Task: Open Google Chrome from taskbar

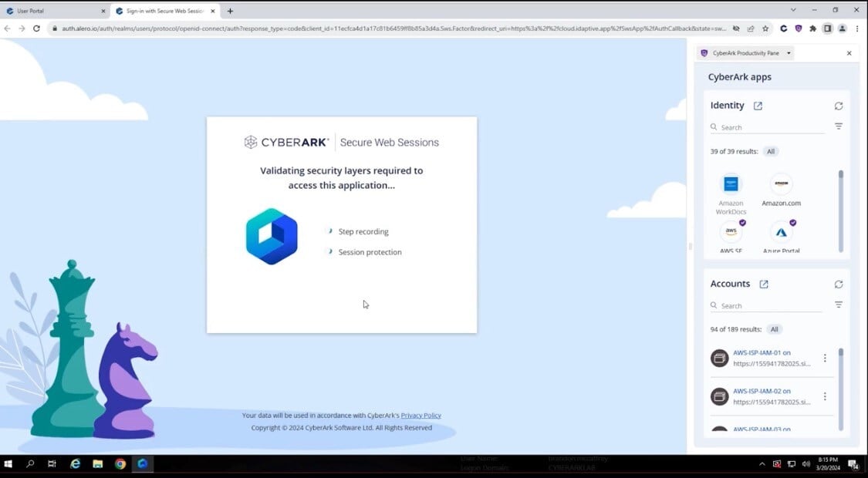Action: click(x=120, y=463)
